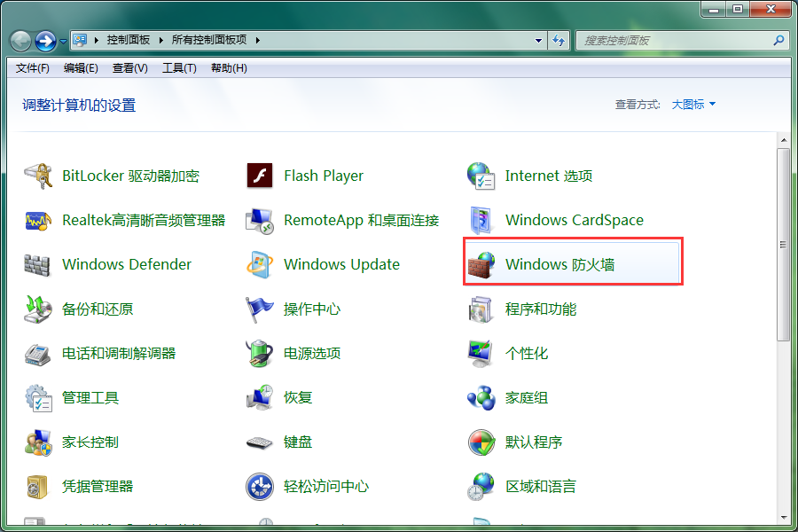This screenshot has height=532, width=798.
Task: Open the 工具(T) menu
Action: (179, 68)
